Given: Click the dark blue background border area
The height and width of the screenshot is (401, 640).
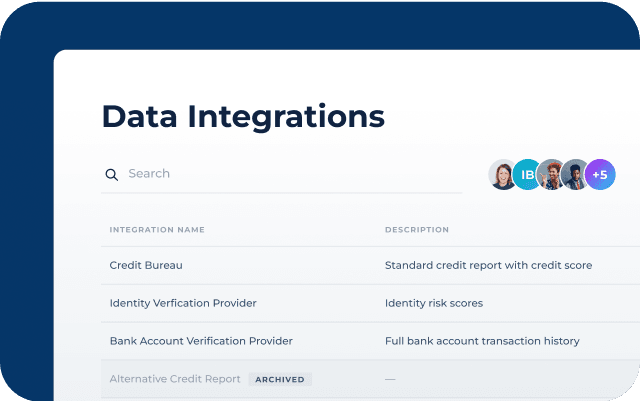Looking at the screenshot, I should [x=27, y=204].
